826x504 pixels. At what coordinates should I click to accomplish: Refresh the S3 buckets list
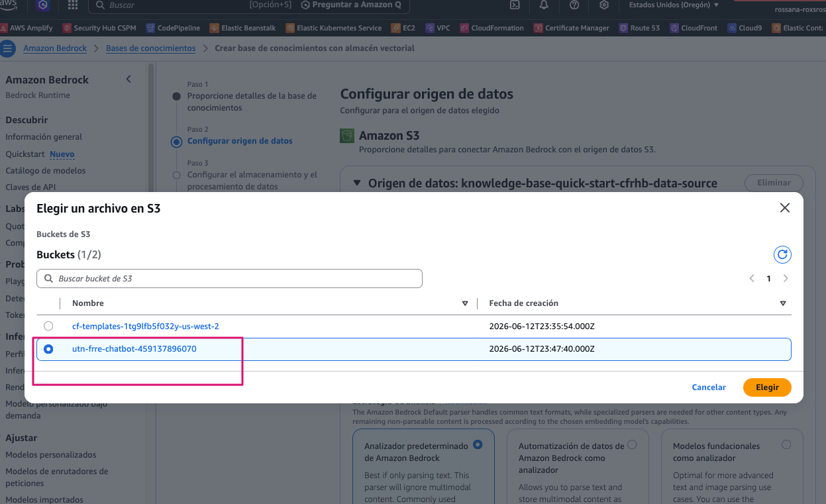(x=782, y=255)
